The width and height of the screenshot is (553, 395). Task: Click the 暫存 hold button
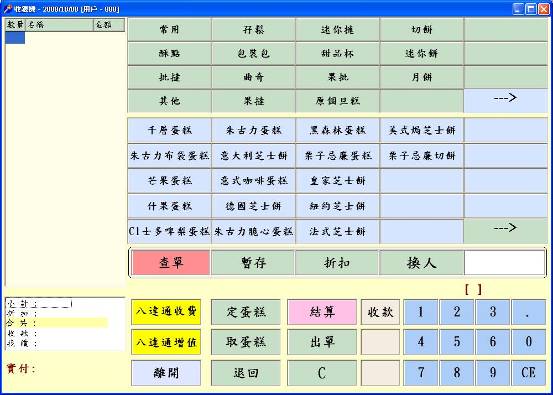point(253,263)
